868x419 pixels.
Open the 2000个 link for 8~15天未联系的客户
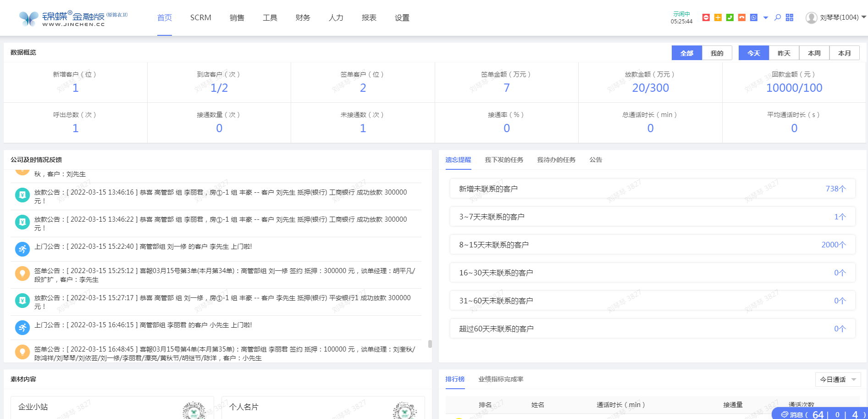point(834,245)
